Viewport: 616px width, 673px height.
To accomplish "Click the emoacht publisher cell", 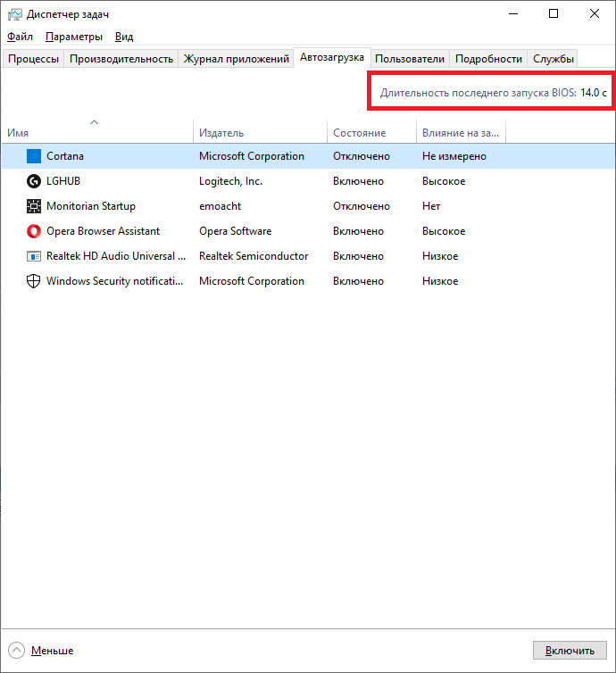I will coord(220,206).
